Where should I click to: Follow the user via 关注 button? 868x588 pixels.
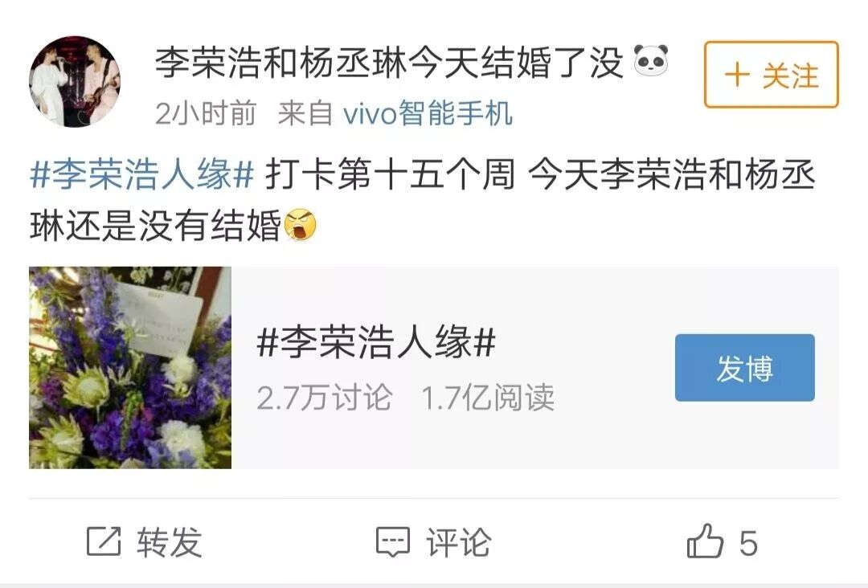point(771,75)
